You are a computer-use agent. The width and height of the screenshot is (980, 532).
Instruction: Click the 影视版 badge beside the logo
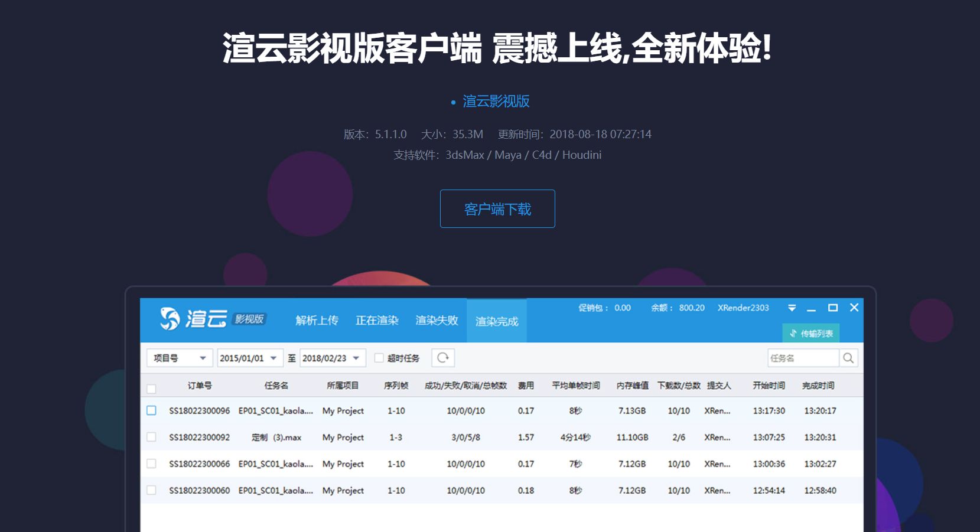point(249,319)
